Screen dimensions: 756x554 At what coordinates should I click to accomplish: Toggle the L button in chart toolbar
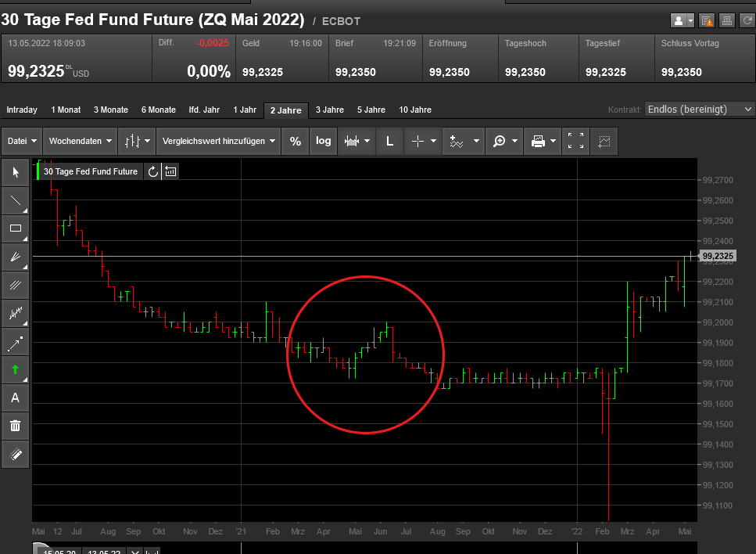coord(389,142)
